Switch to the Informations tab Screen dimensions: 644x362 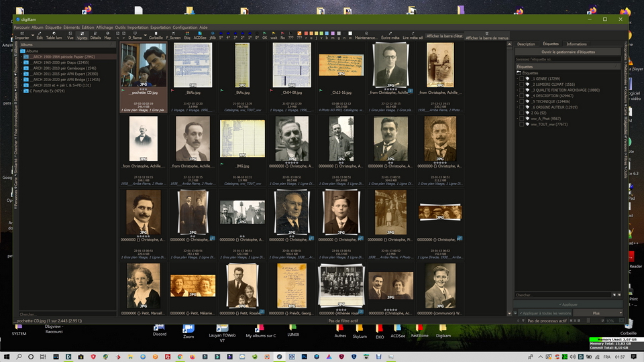(576, 44)
